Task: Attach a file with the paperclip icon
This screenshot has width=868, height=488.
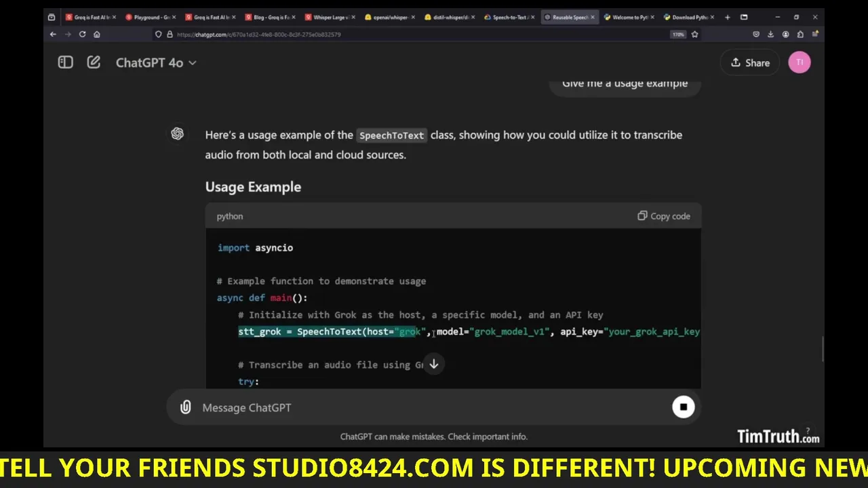Action: click(x=185, y=407)
